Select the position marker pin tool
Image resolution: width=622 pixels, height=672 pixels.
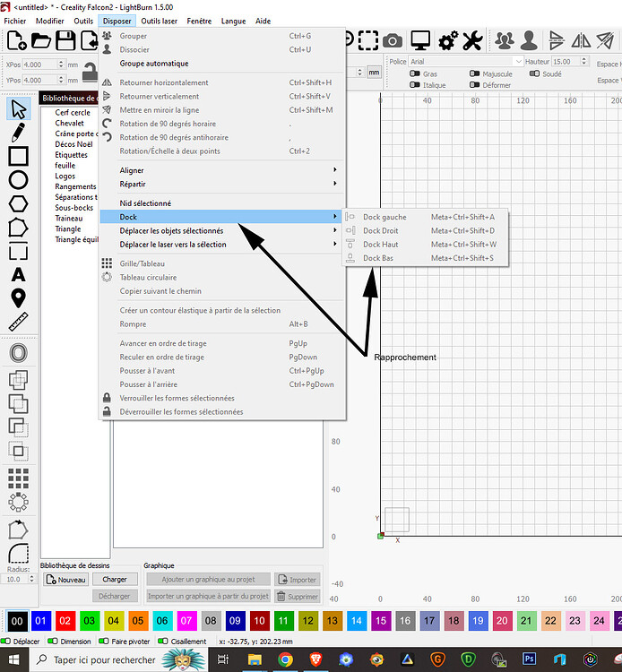19,298
